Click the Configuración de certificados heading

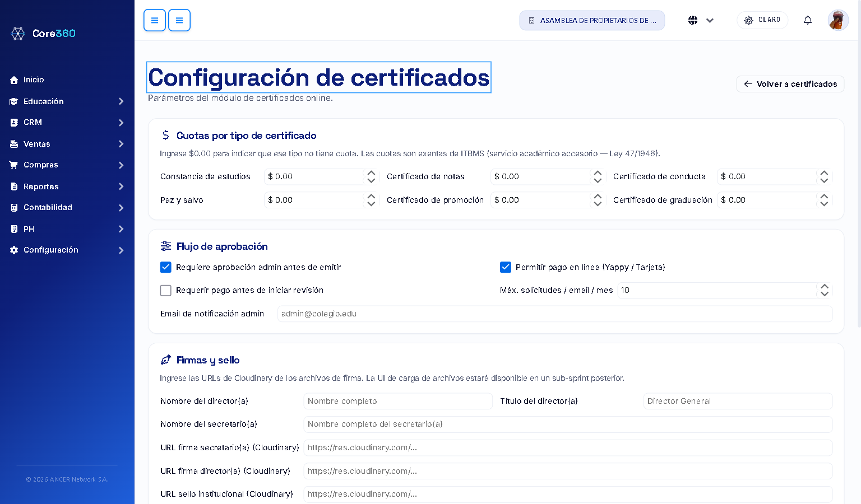tap(319, 77)
